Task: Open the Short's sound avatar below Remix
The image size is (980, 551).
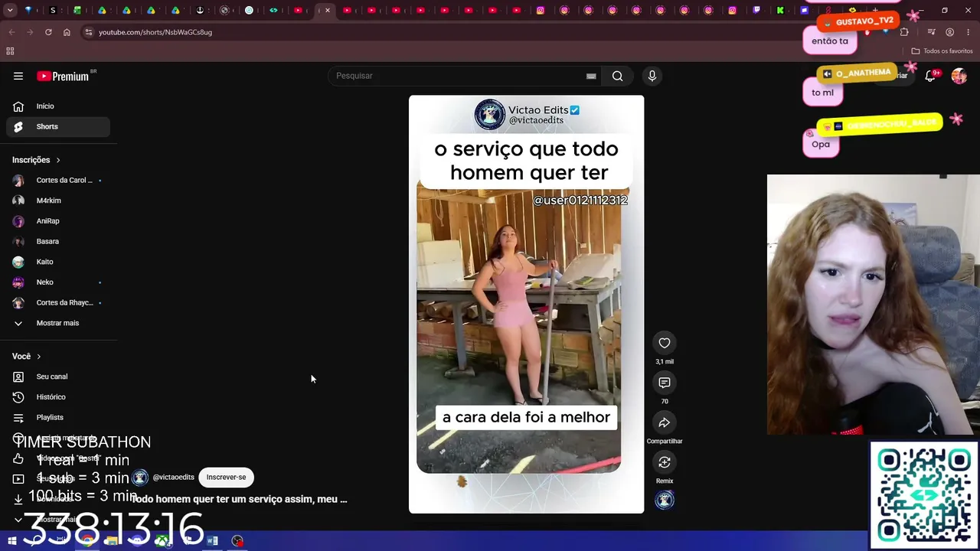Action: coord(665,500)
